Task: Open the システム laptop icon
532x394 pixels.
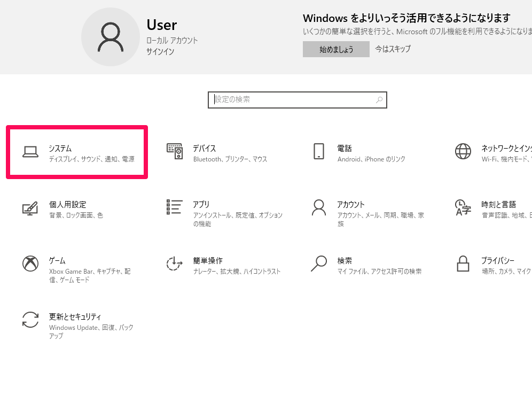Action: (x=30, y=152)
